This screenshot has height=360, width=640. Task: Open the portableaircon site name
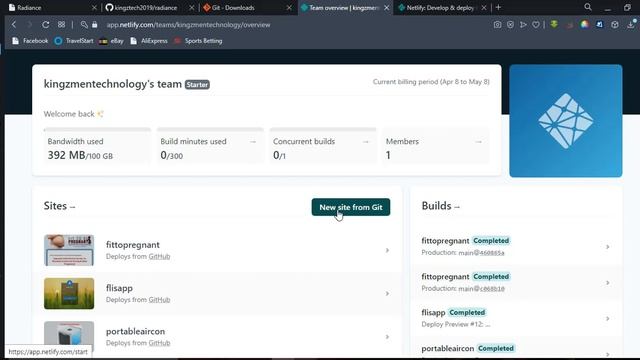point(136,331)
